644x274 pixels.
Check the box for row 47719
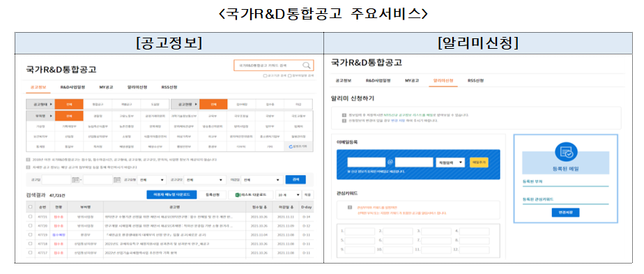tap(30, 234)
